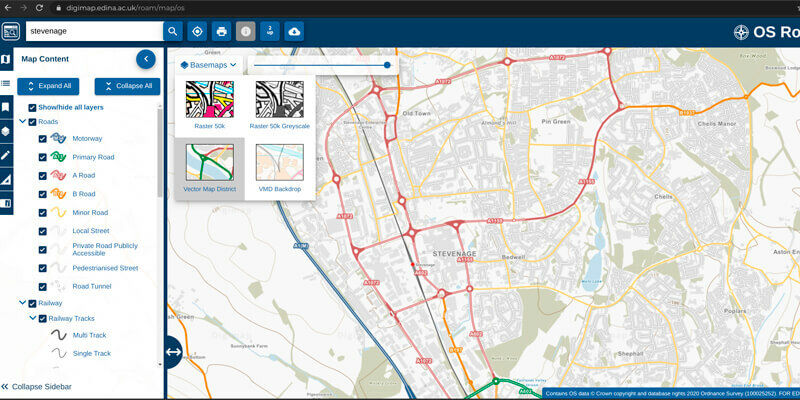Click browser back arrow
Viewport: 800px width, 400px height.
click(8, 8)
